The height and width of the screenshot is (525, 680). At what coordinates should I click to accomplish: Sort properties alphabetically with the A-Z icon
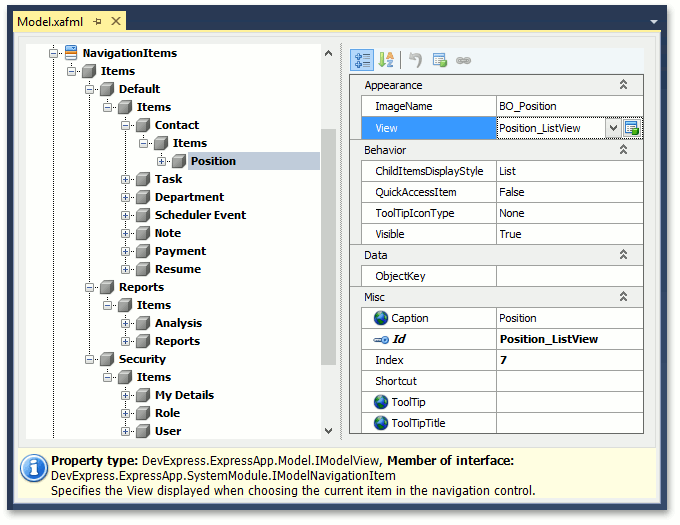coord(386,60)
